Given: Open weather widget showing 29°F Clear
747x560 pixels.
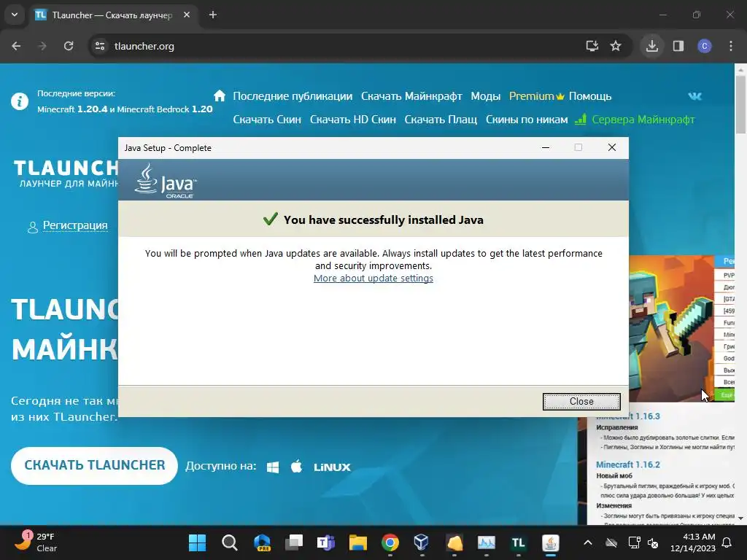Looking at the screenshot, I should pos(35,542).
